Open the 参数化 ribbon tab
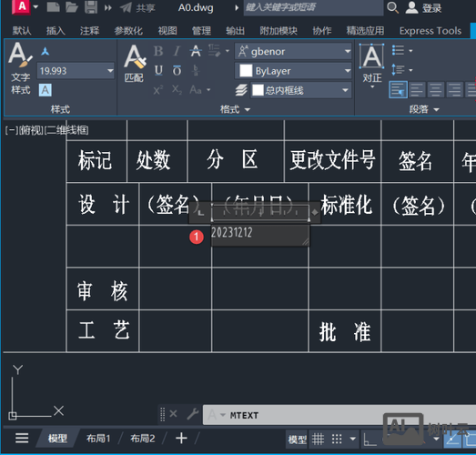This screenshot has height=455, width=476. pos(128,31)
